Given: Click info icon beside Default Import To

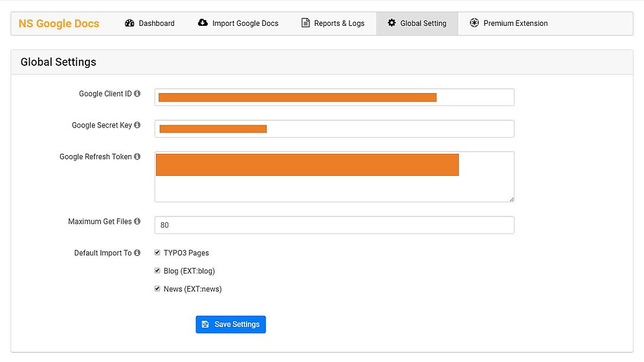Looking at the screenshot, I should pos(137,253).
